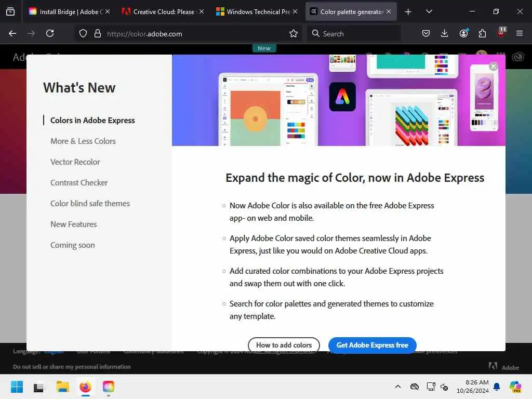Click the browser forward arrow
The height and width of the screenshot is (399, 532).
[31, 33]
